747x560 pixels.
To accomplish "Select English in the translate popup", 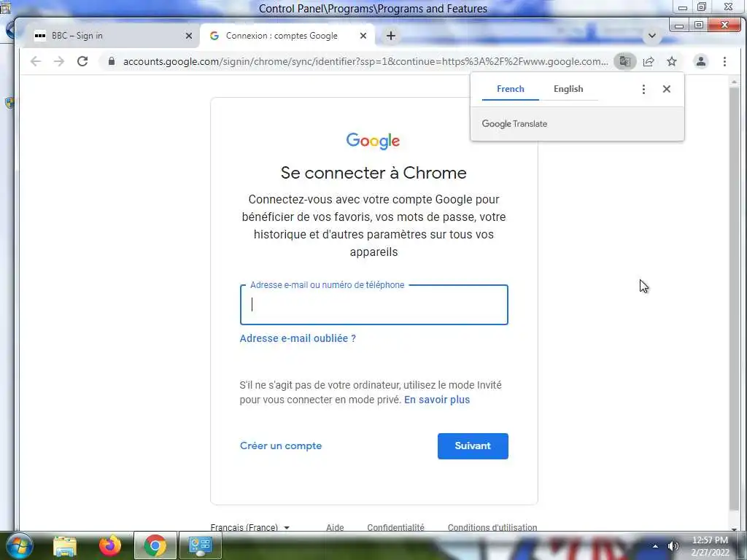I will click(x=568, y=89).
